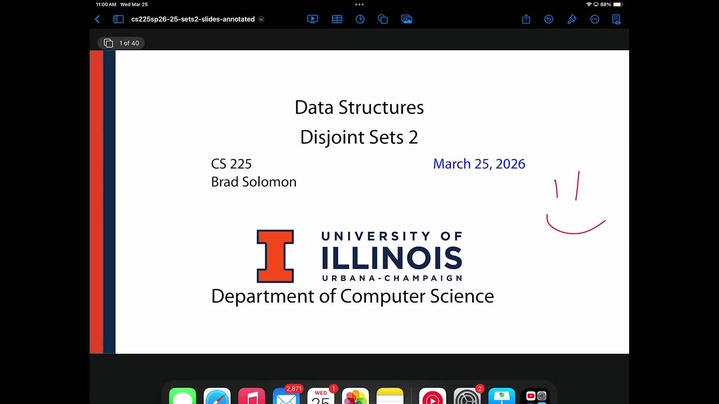Open the More options ellipsis menu
The image size is (719, 404).
595,19
